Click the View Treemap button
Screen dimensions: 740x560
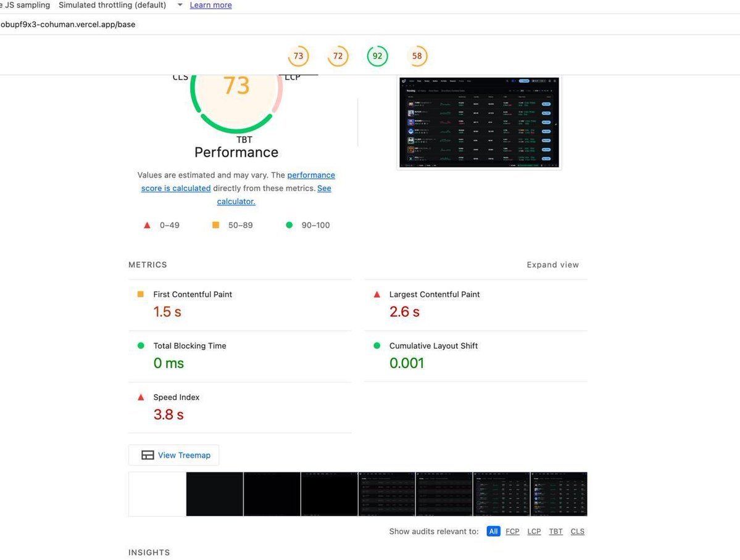tap(173, 455)
